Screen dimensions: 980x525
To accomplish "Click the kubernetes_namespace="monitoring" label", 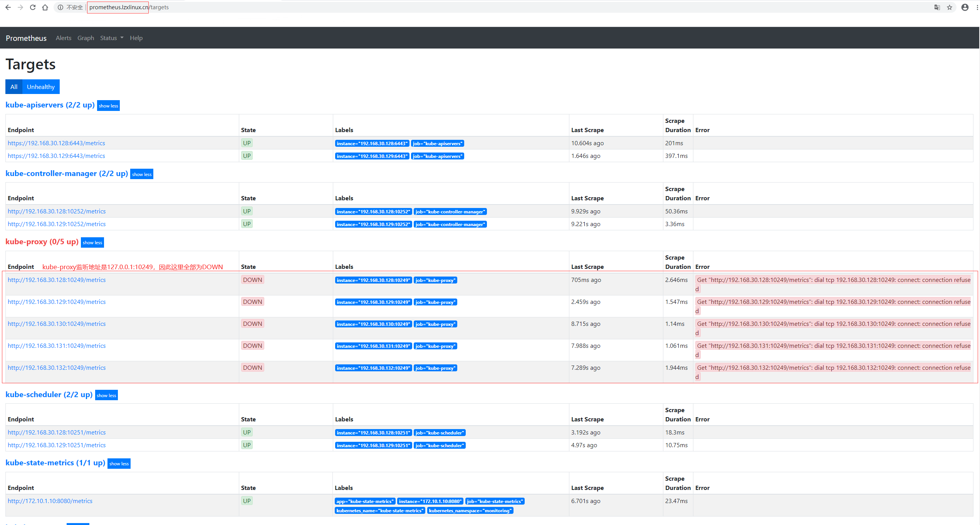I will 470,511.
